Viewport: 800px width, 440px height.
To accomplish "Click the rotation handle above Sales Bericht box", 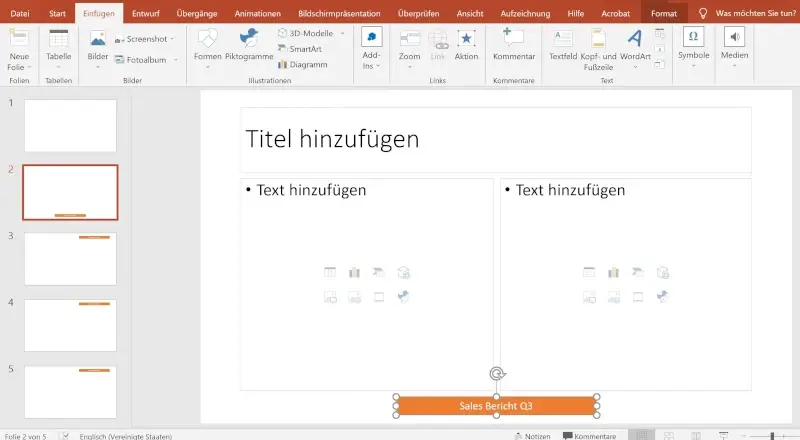I will (x=497, y=374).
